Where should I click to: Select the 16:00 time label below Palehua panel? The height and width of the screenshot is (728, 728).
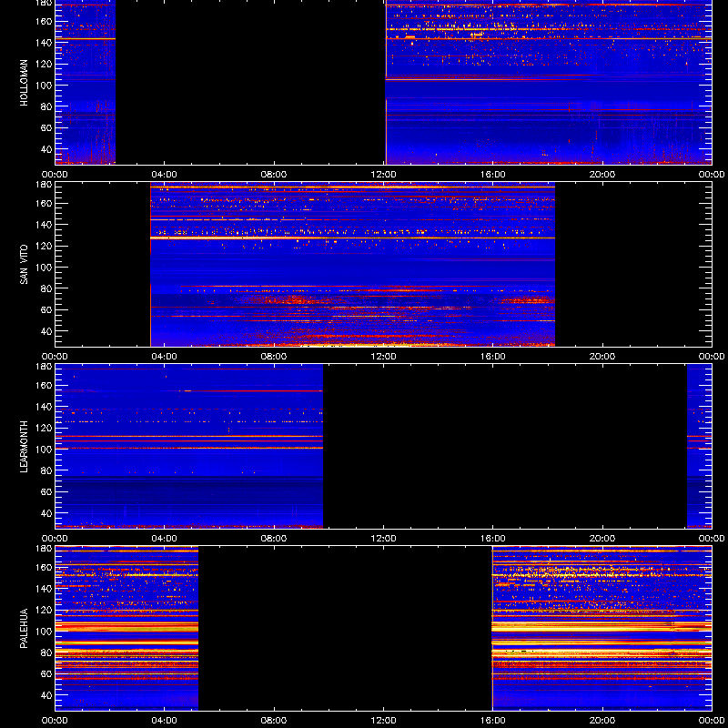[493, 721]
